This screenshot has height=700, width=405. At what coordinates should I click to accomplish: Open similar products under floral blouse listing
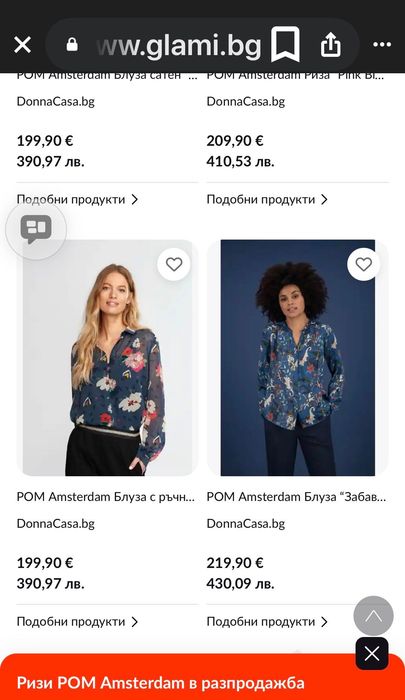pyautogui.click(x=77, y=621)
